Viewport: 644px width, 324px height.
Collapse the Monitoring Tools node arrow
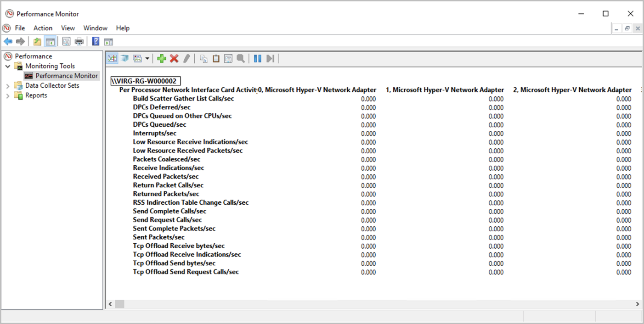tap(8, 66)
